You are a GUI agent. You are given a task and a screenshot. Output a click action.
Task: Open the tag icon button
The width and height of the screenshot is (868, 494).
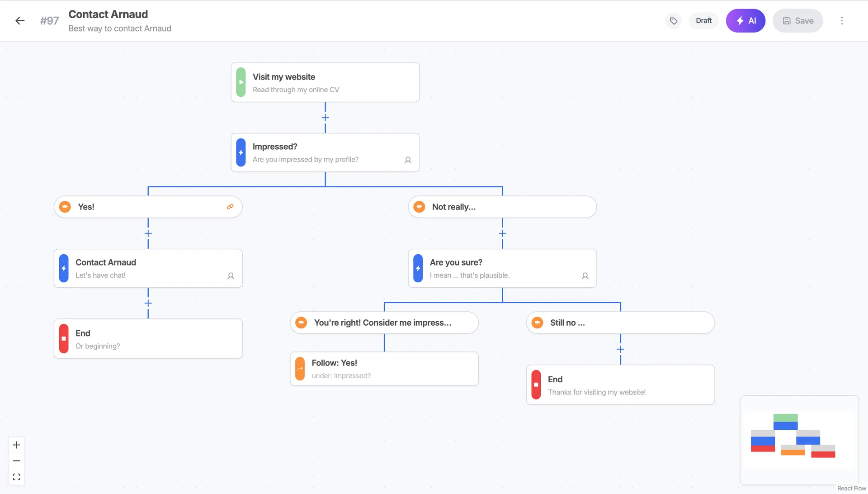[674, 21]
